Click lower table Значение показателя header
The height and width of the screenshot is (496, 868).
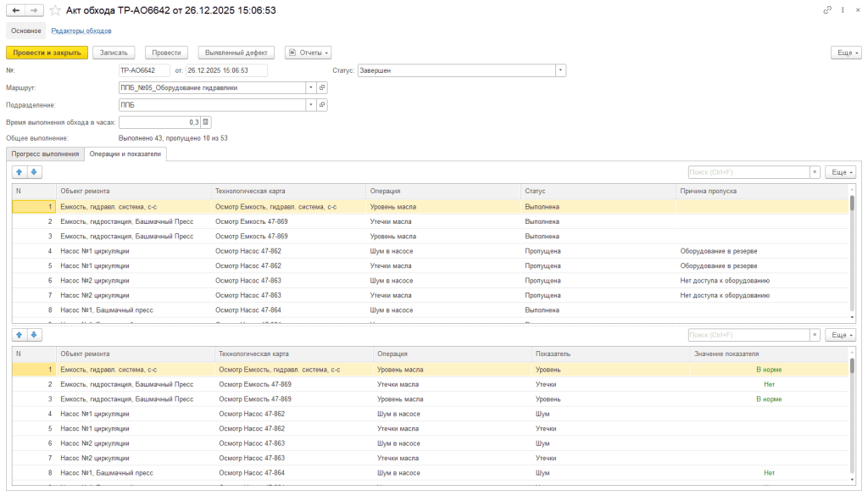coord(769,354)
